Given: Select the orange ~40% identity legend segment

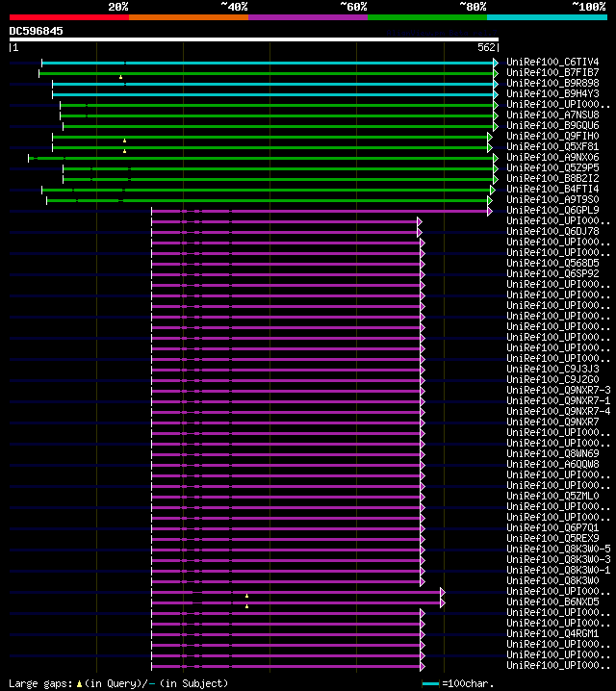Looking at the screenshot, I should 189,17.
